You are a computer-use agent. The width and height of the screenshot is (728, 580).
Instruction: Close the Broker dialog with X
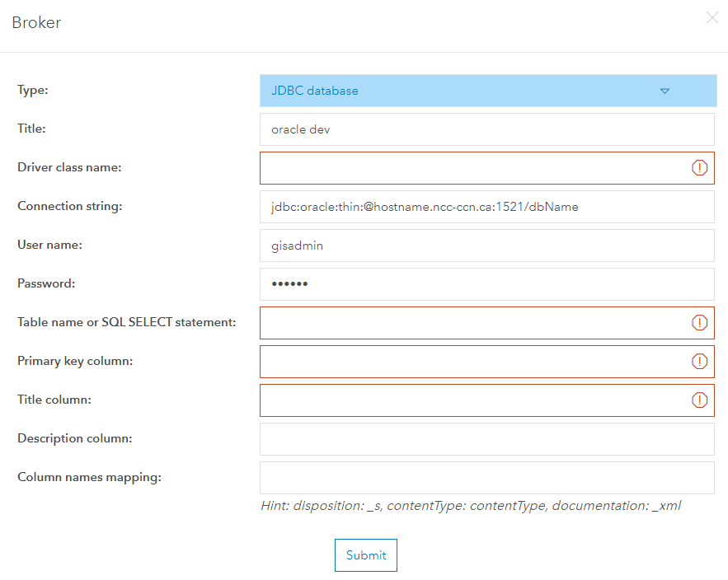(712, 18)
